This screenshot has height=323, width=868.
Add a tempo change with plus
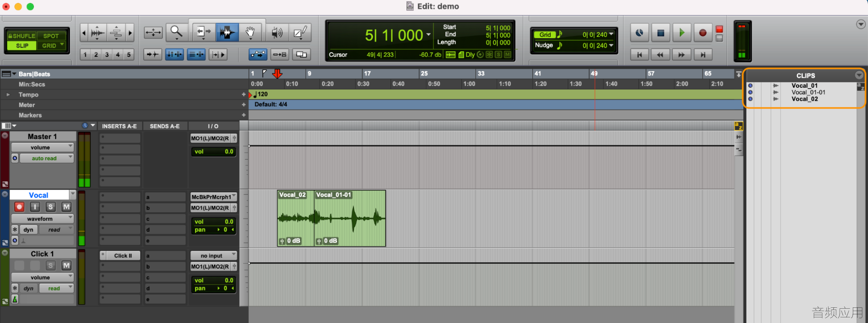coord(244,94)
